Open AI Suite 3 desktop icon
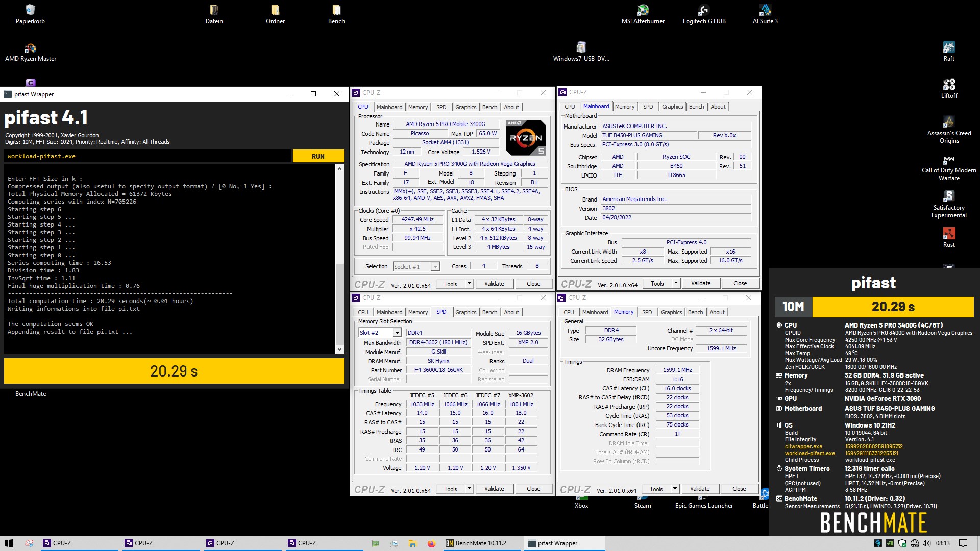980x551 pixels. 765,14
